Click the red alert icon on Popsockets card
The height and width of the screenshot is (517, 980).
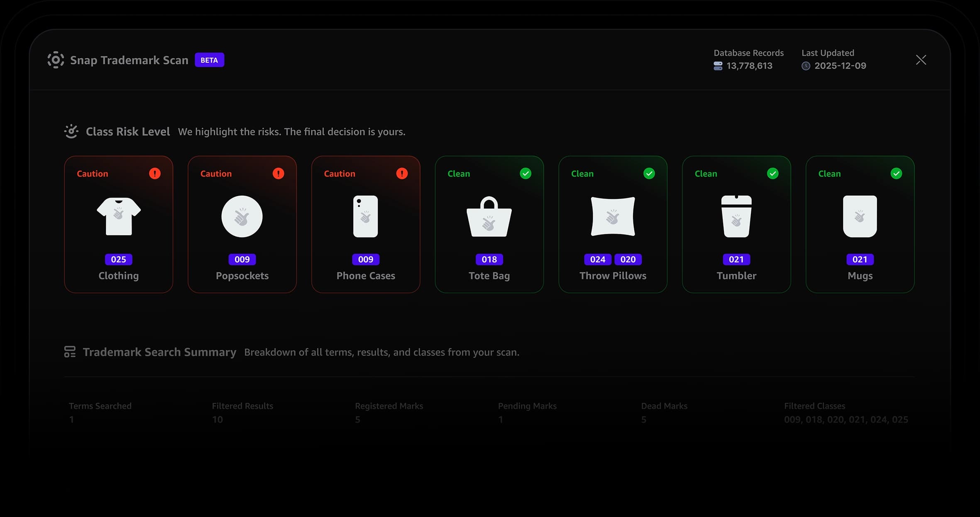pos(278,174)
